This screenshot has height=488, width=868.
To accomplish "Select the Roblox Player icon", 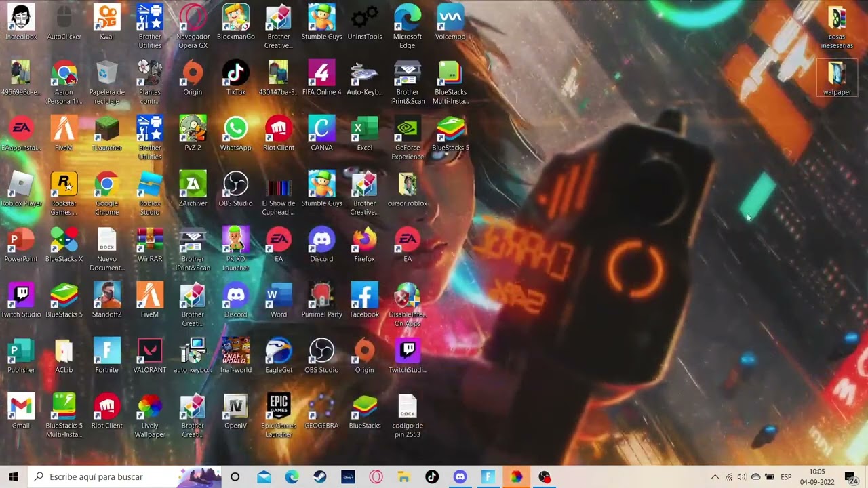I will click(x=21, y=189).
